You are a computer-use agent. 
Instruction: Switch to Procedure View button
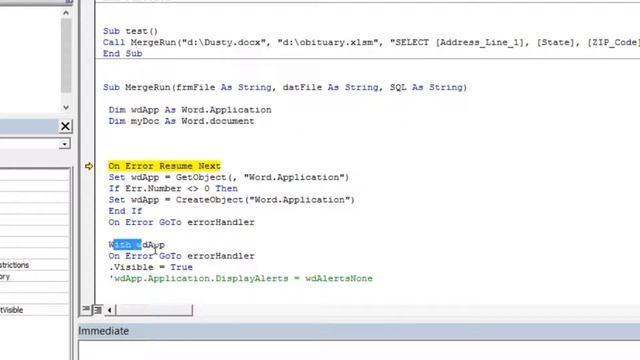86,310
